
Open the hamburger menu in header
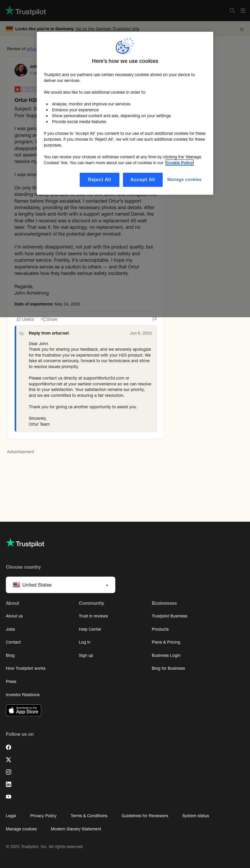(243, 11)
